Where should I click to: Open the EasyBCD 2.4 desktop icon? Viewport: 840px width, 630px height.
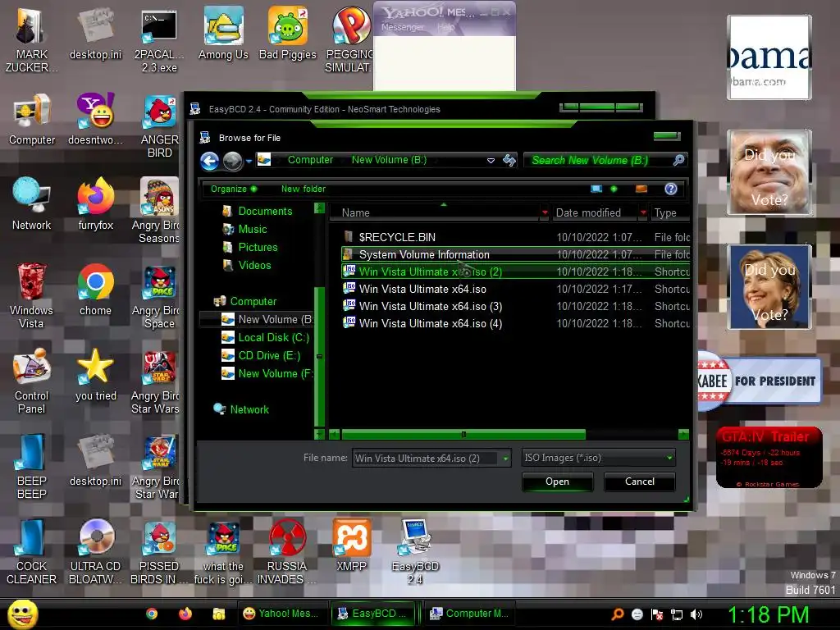[x=415, y=551]
